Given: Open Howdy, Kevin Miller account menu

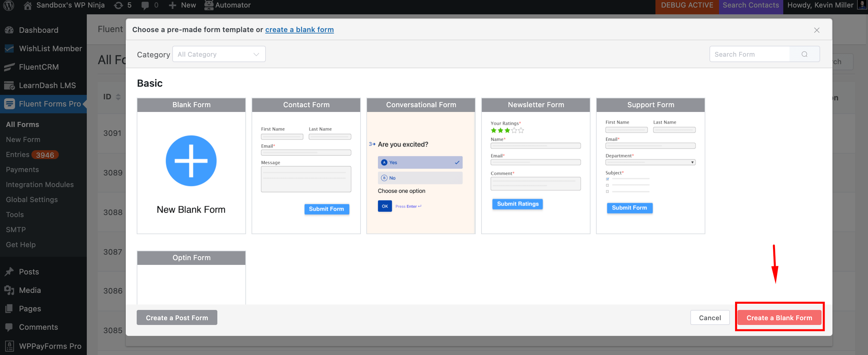Looking at the screenshot, I should coord(825,5).
